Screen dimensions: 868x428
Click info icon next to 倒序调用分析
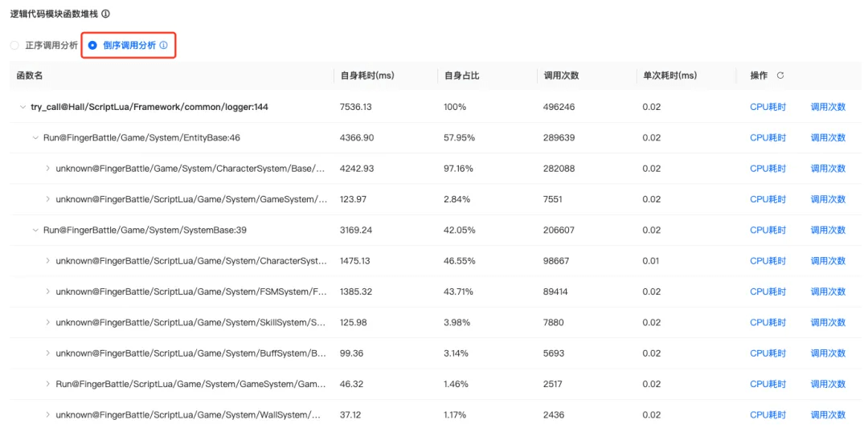click(x=164, y=46)
